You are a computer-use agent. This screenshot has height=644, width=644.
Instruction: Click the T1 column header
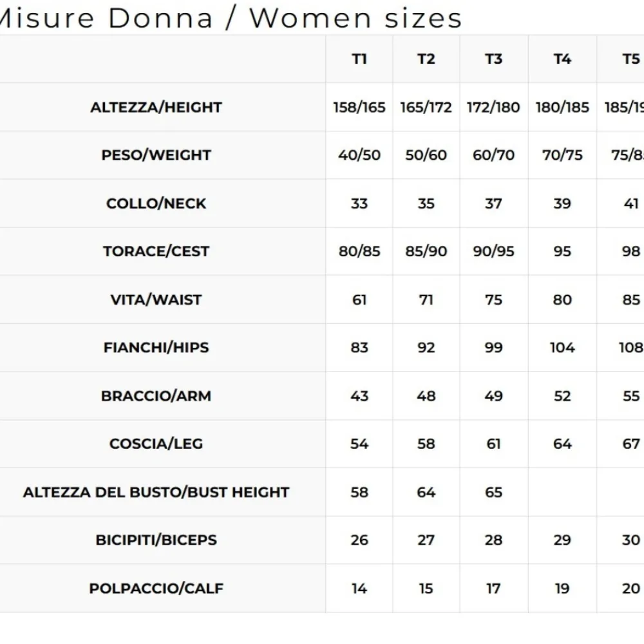point(359,59)
